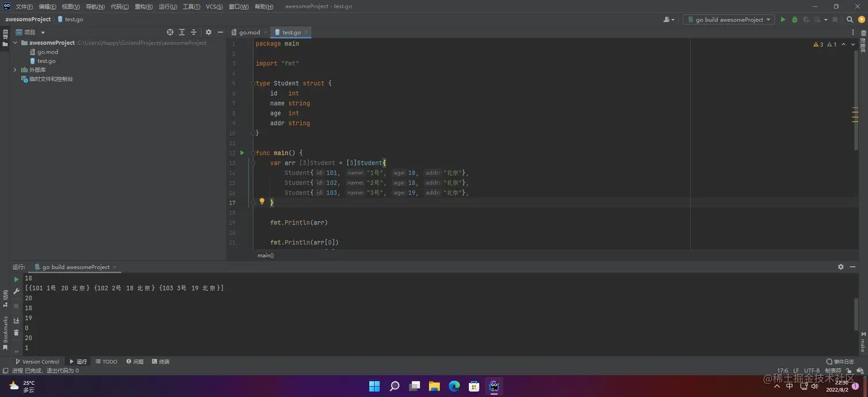The width and height of the screenshot is (868, 397).
Task: Click the Expand All icon in project panel
Action: click(182, 32)
